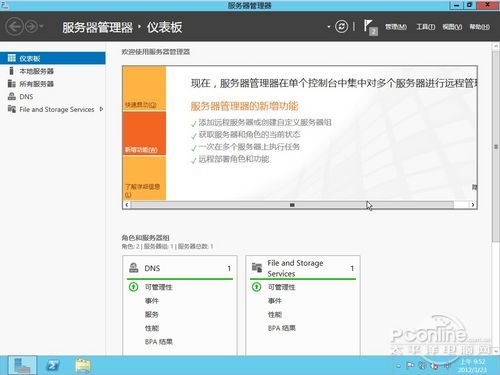Click the main vertical scrollbar thumb
This screenshot has width=500, height=375.
(x=496, y=147)
